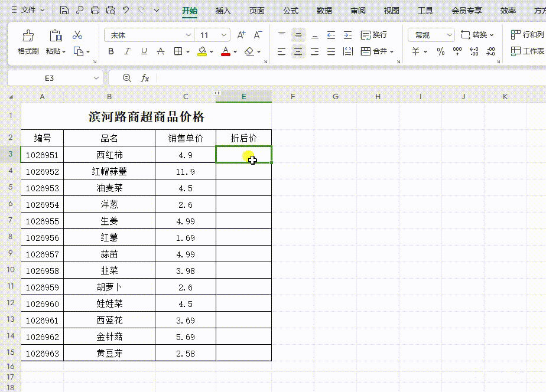Viewport: 546px width, 392px height.
Task: Click the Copy icon
Action: (79, 51)
